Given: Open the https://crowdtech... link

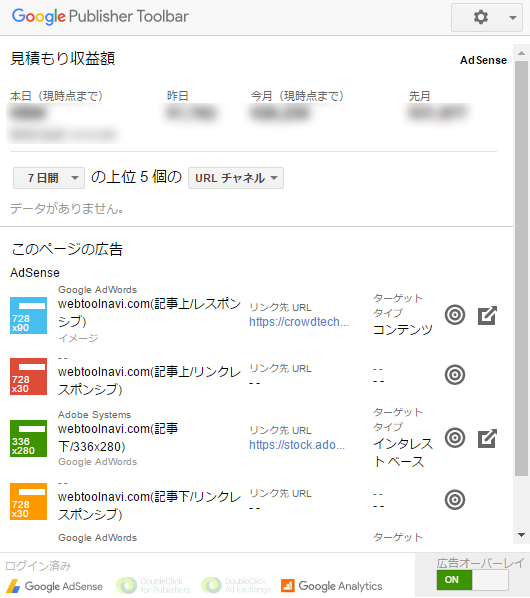Looking at the screenshot, I should [299, 322].
